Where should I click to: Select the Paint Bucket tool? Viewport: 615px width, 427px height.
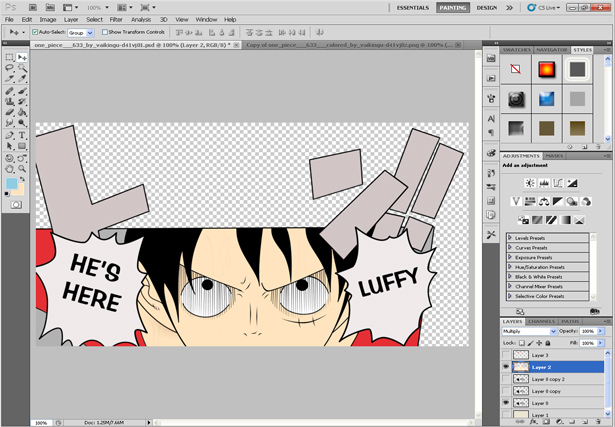[x=22, y=113]
